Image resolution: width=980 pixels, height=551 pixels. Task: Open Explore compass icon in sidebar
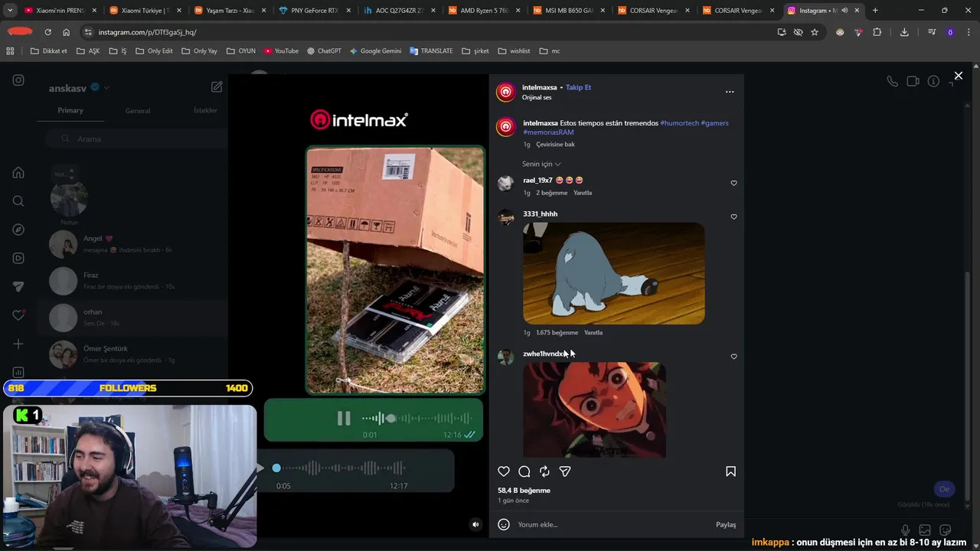coord(18,230)
